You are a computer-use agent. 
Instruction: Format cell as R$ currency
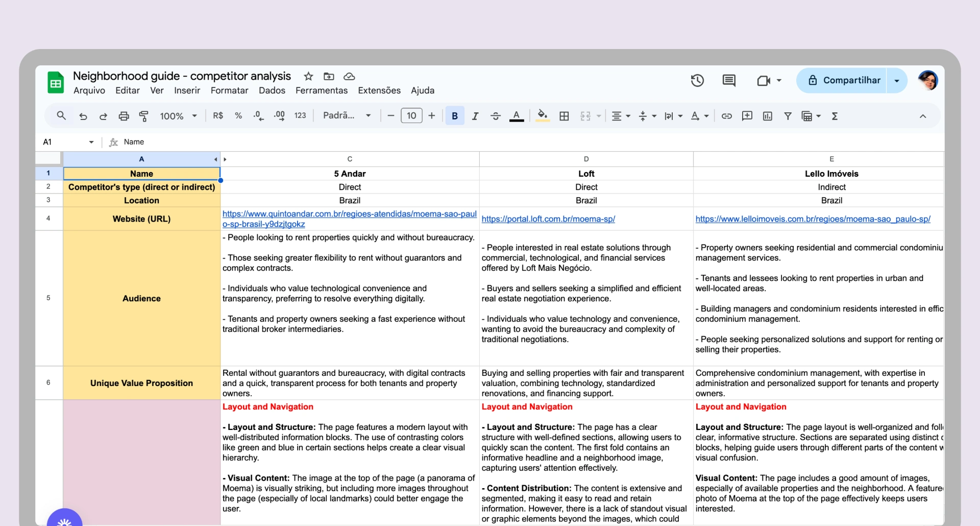[218, 116]
